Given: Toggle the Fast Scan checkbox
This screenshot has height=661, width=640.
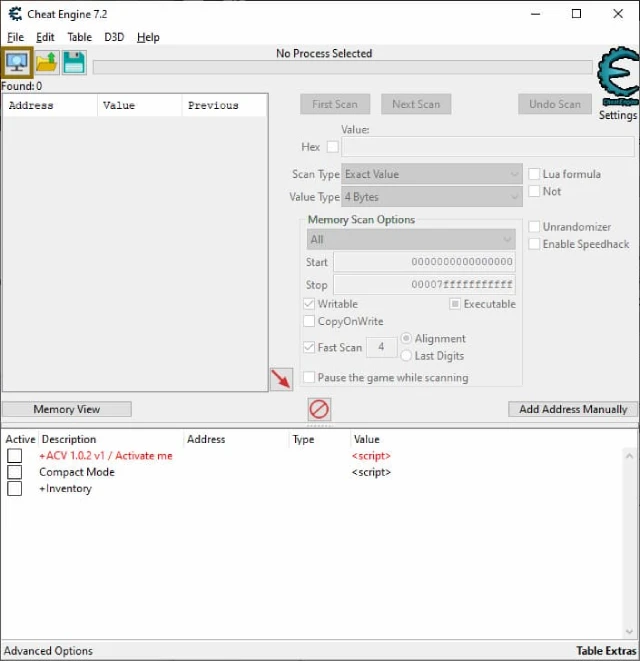Looking at the screenshot, I should tap(309, 347).
